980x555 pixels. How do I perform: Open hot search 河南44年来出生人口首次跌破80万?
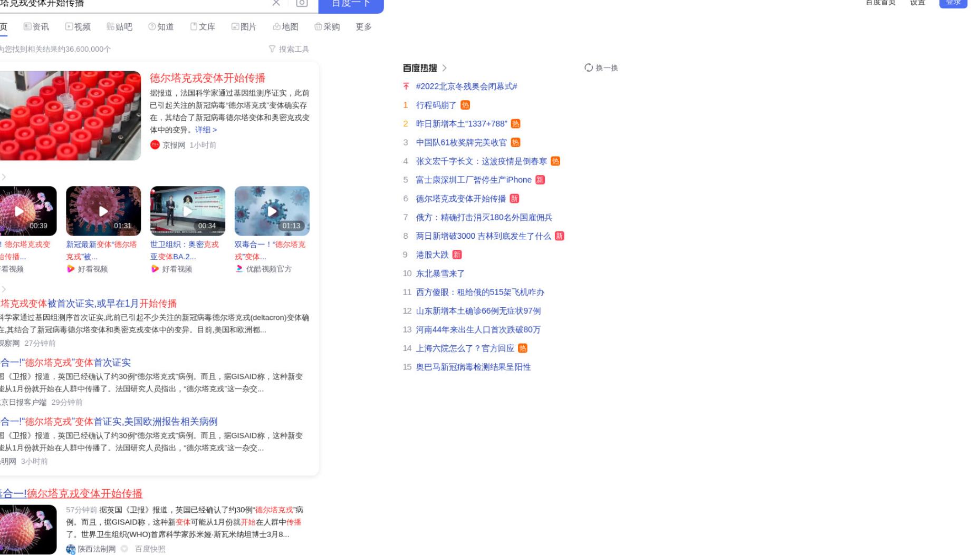[x=478, y=330]
